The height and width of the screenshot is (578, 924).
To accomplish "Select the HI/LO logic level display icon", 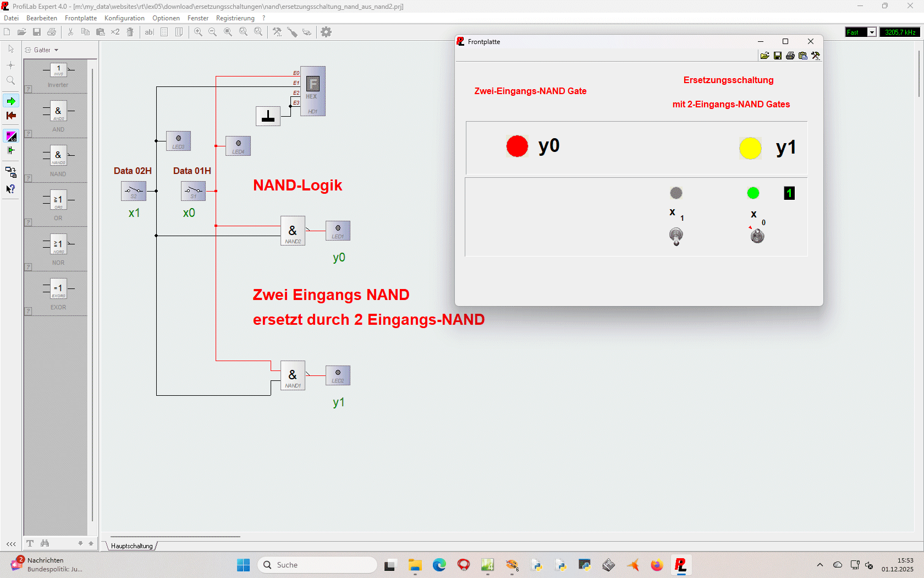I will coord(11,136).
